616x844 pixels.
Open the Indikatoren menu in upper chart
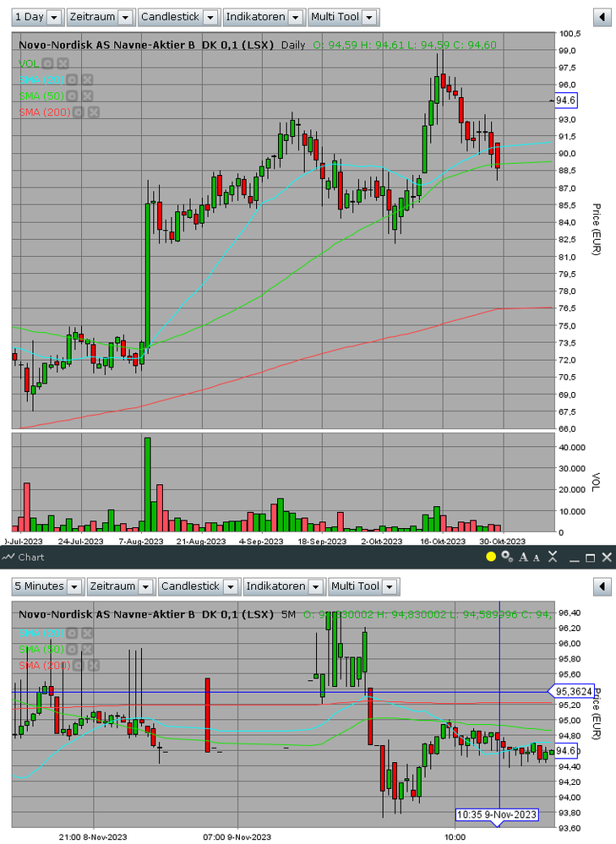(264, 17)
